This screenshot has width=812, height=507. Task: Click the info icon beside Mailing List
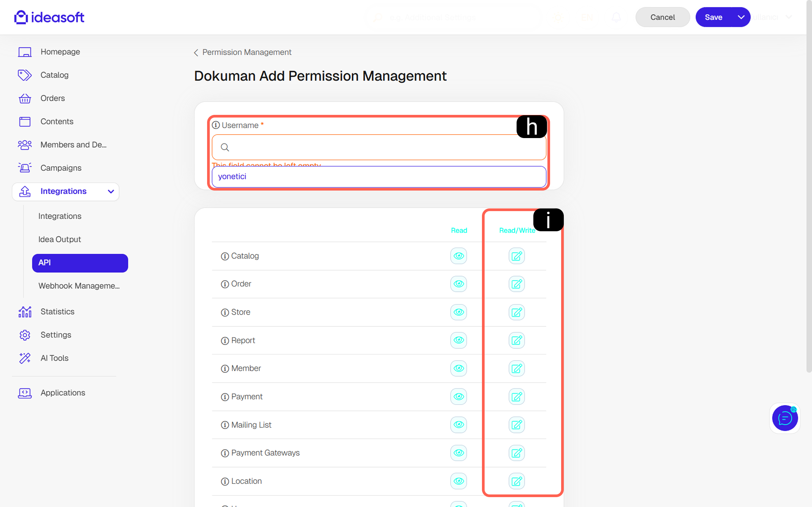[225, 425]
